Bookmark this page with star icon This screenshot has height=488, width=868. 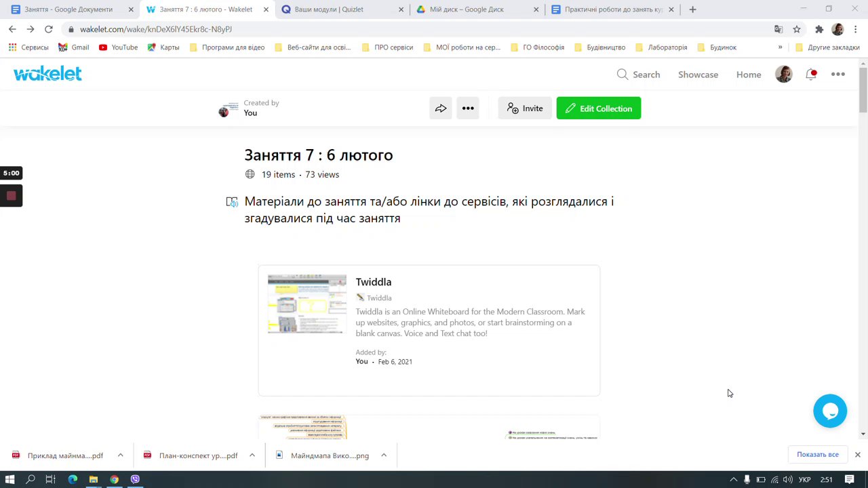[x=797, y=29]
